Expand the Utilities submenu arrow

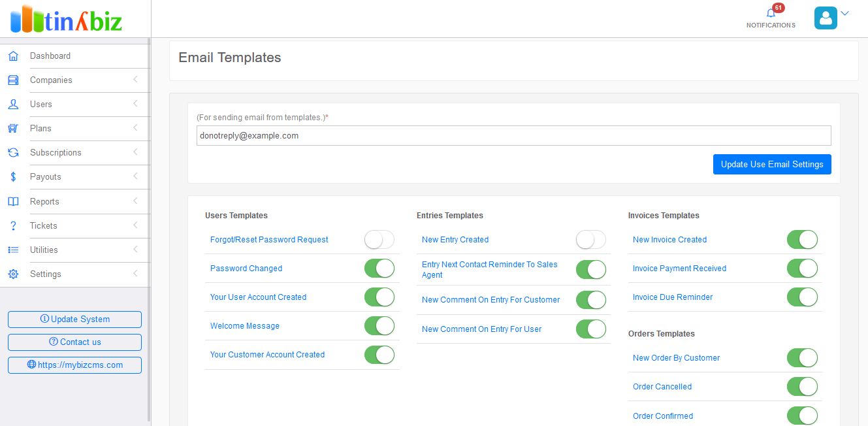click(x=135, y=250)
